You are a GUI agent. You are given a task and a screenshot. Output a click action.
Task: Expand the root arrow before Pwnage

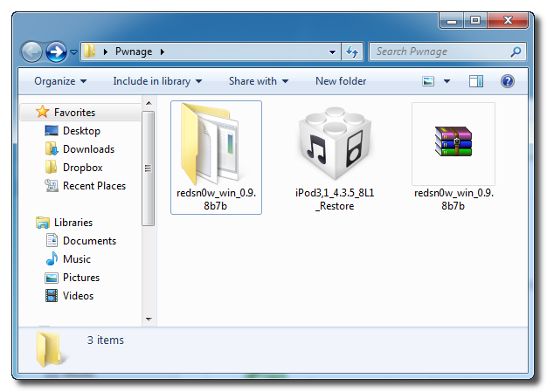[106, 52]
